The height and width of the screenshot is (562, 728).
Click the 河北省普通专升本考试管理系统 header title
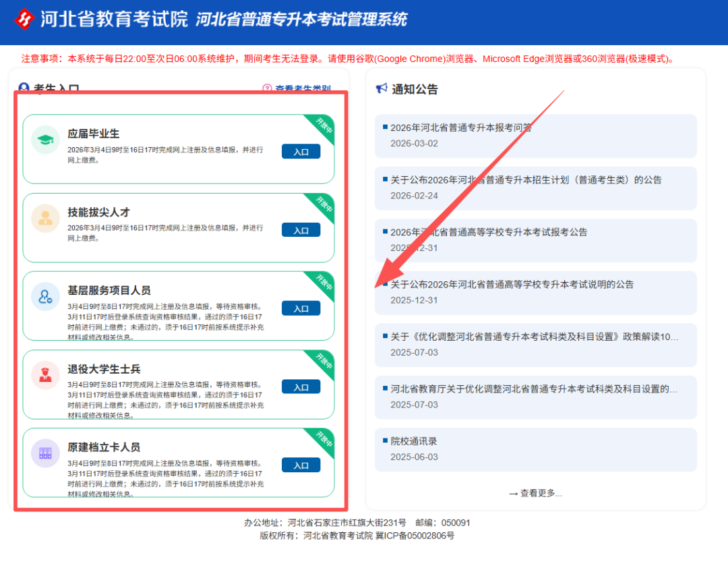pyautogui.click(x=301, y=20)
